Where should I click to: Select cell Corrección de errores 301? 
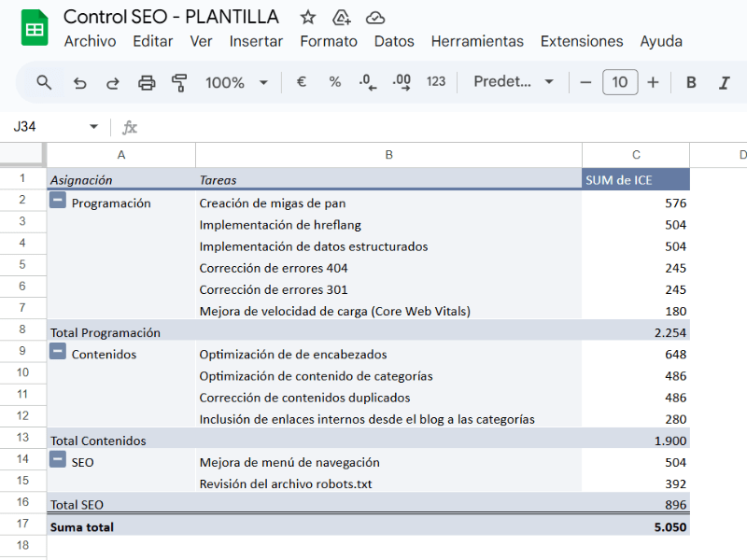388,289
